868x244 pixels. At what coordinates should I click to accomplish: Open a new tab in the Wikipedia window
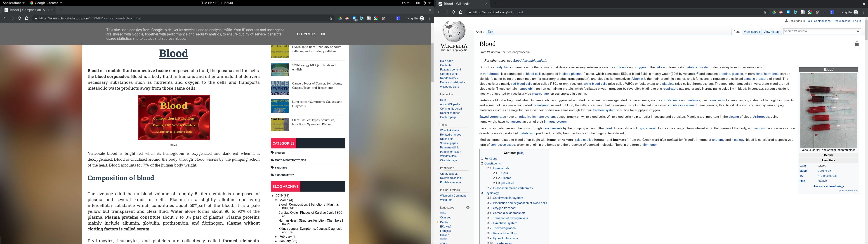tap(495, 4)
